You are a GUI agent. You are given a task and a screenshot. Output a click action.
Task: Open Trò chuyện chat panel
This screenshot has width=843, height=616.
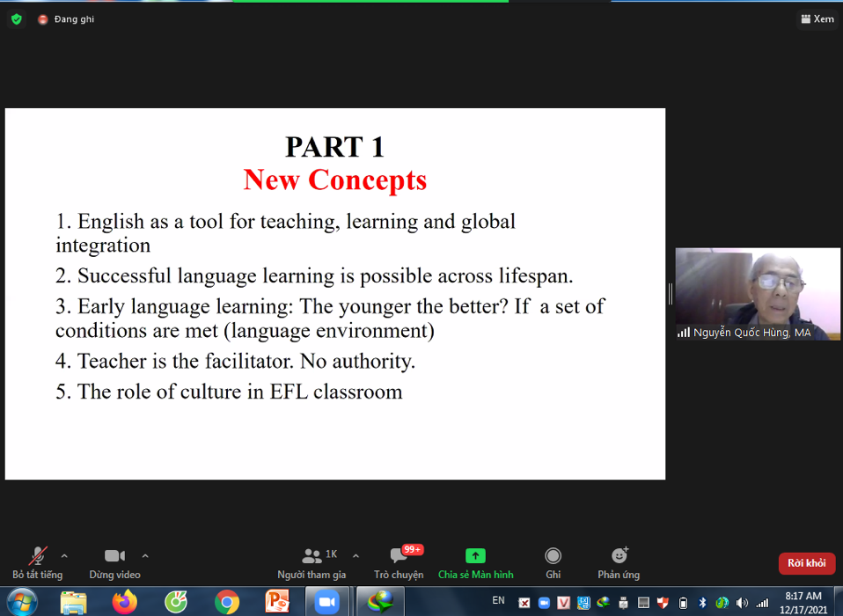click(x=399, y=561)
